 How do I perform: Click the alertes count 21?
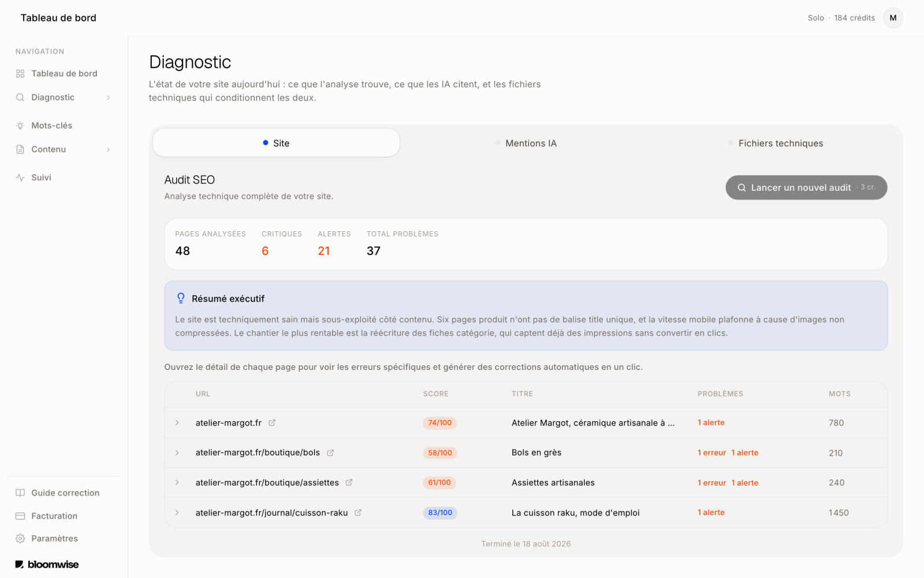tap(324, 251)
